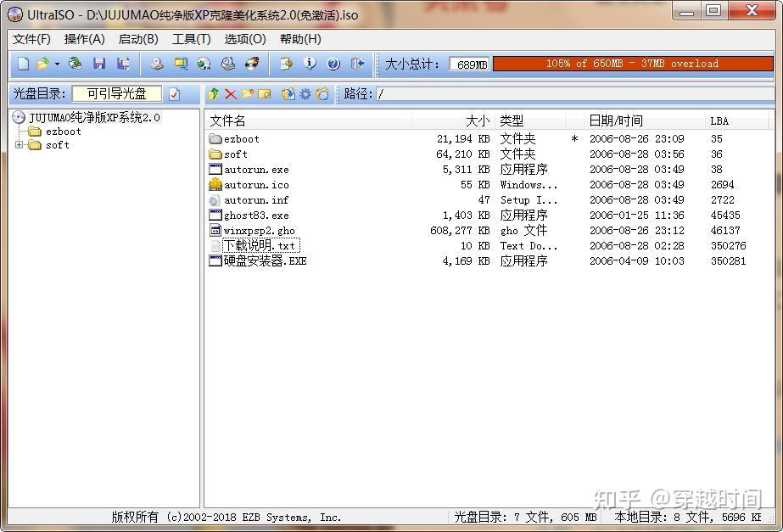Open the 操作(A) menu
Viewport: 783px width, 532px height.
(84, 39)
